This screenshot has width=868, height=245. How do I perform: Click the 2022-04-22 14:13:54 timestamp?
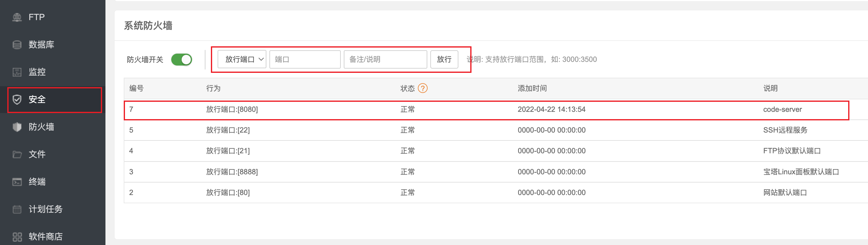[x=551, y=109]
